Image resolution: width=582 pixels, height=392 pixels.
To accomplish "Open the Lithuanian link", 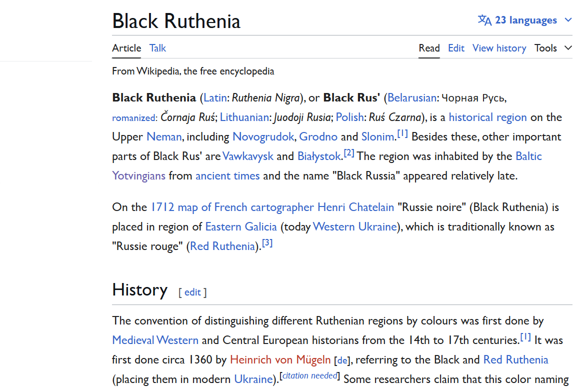I will [244, 117].
